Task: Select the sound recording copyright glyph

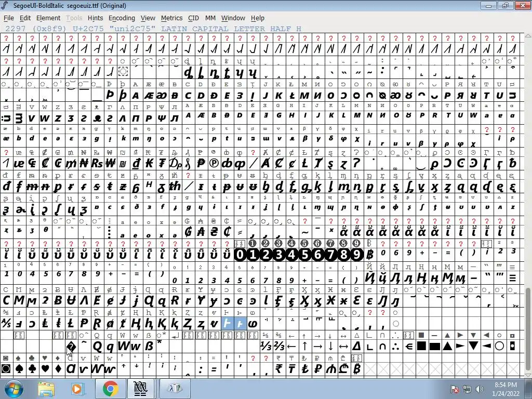Action: point(214,164)
